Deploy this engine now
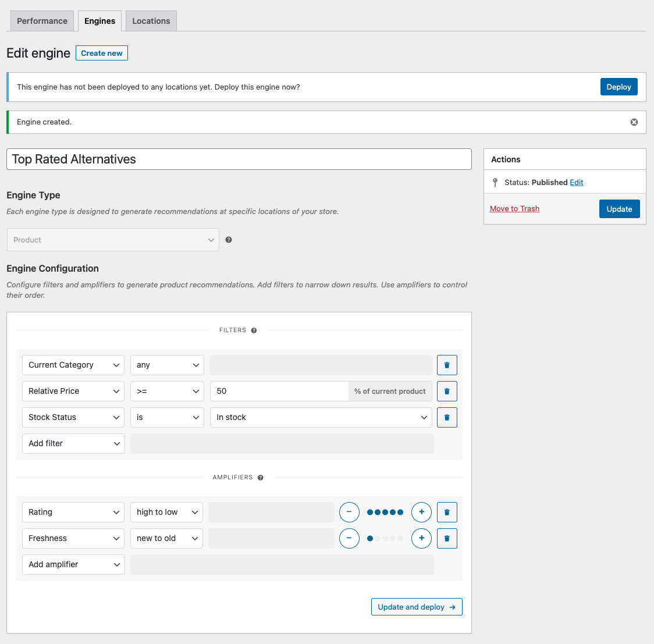Viewport: 654px width, 644px height. coord(619,86)
